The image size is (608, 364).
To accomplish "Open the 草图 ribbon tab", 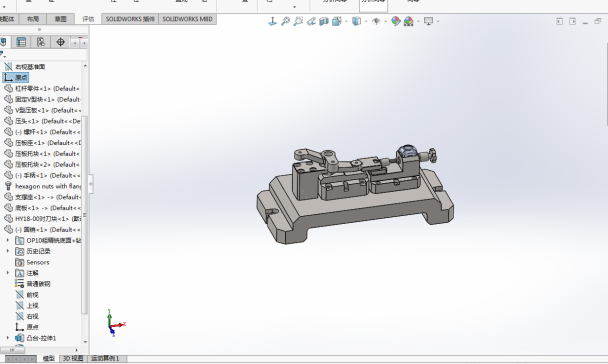I will pyautogui.click(x=60, y=19).
